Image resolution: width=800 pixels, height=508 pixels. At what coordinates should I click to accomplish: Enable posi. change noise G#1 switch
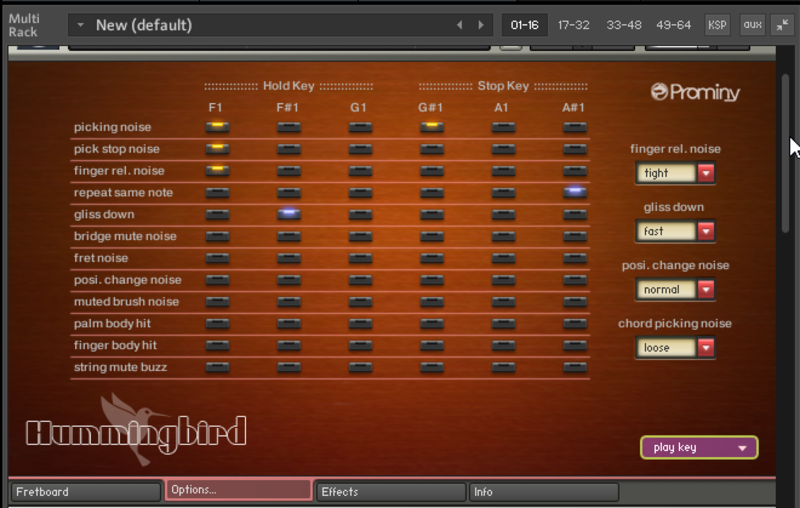pos(432,280)
